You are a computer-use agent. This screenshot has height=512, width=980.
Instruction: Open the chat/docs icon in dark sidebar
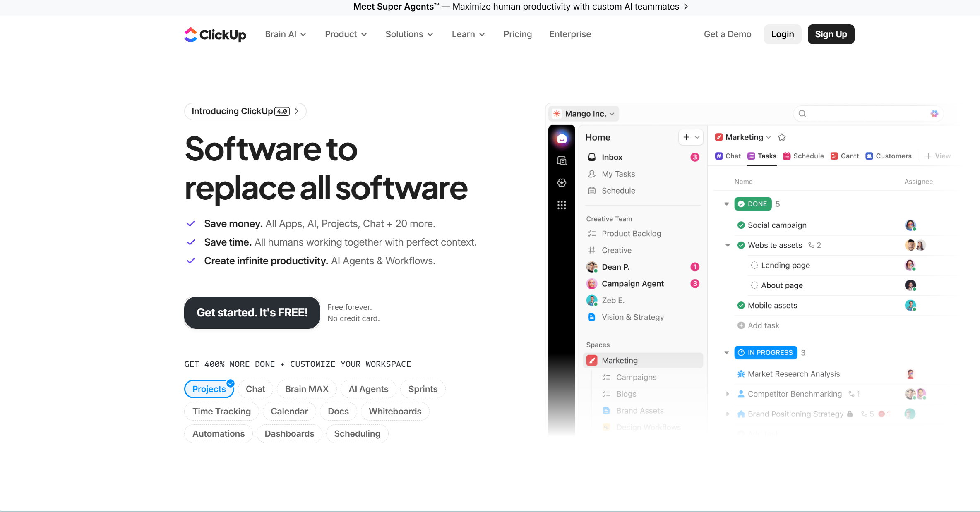[x=562, y=161]
